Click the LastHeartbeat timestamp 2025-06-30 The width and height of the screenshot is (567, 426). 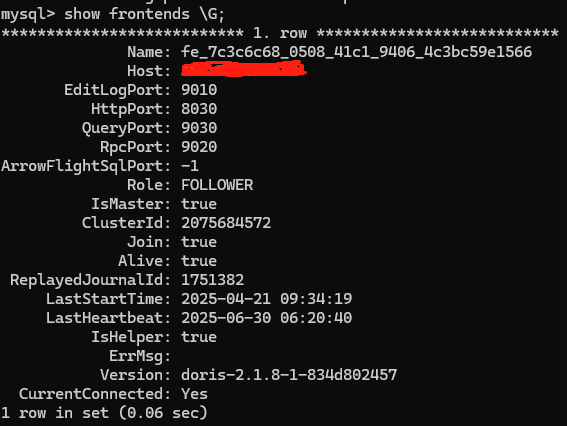267,318
